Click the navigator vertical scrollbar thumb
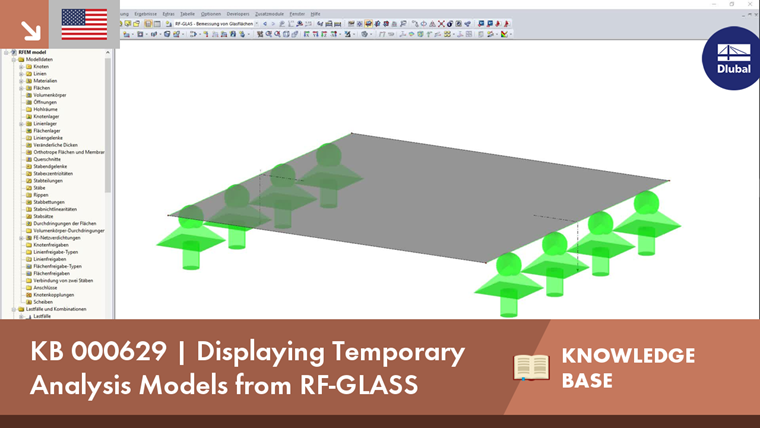 [108, 125]
